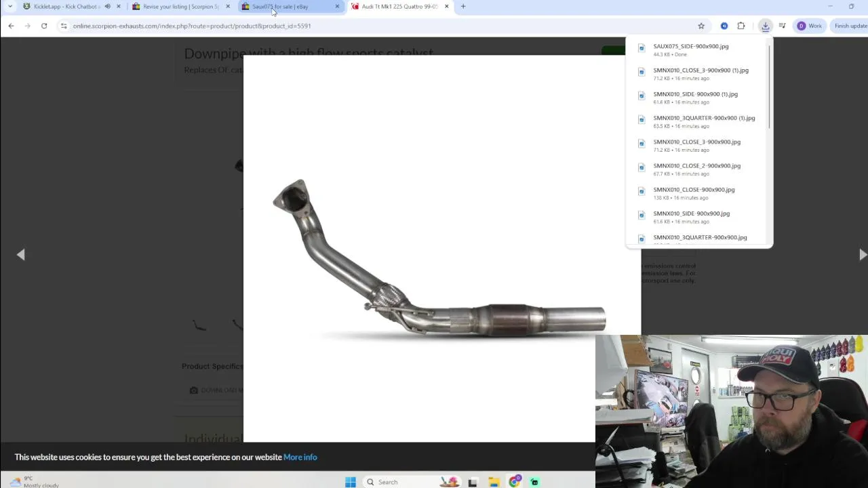Screen dimensions: 868x488
Task: Click file icon beside SMNX010_CLOSE-900x900.jpg
Action: (642, 191)
